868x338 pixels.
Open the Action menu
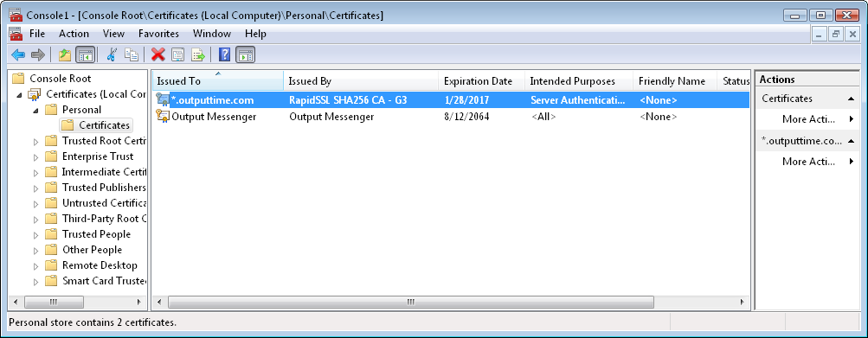74,34
